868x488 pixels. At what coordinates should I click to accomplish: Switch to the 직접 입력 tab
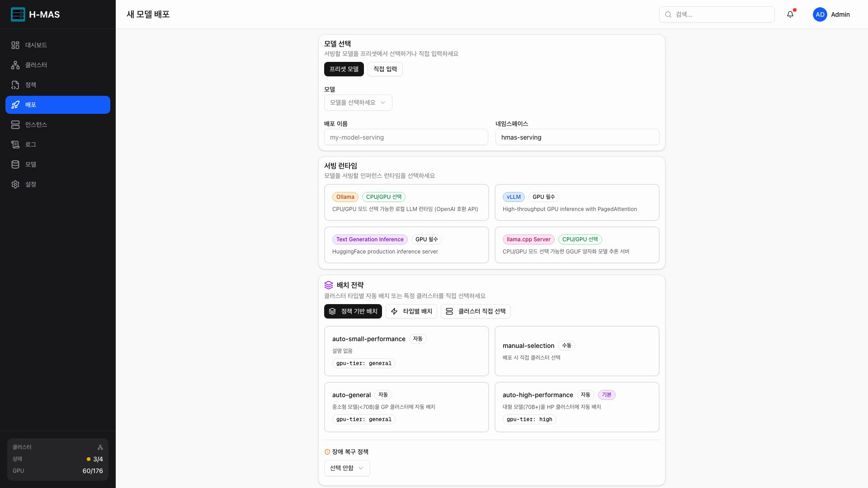point(385,69)
